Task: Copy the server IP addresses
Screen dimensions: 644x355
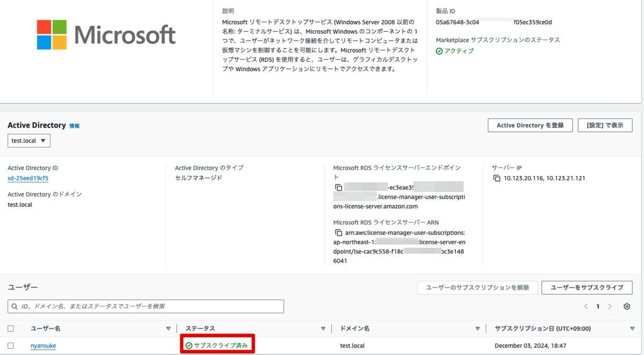Action: 496,178
